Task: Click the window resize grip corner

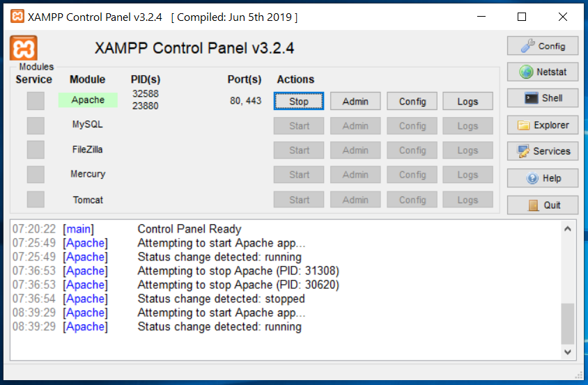Action: click(x=579, y=375)
